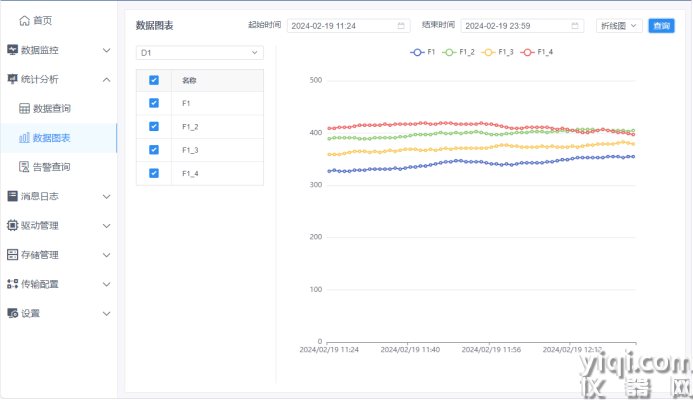Click the F1_4 name cell

pyautogui.click(x=217, y=174)
